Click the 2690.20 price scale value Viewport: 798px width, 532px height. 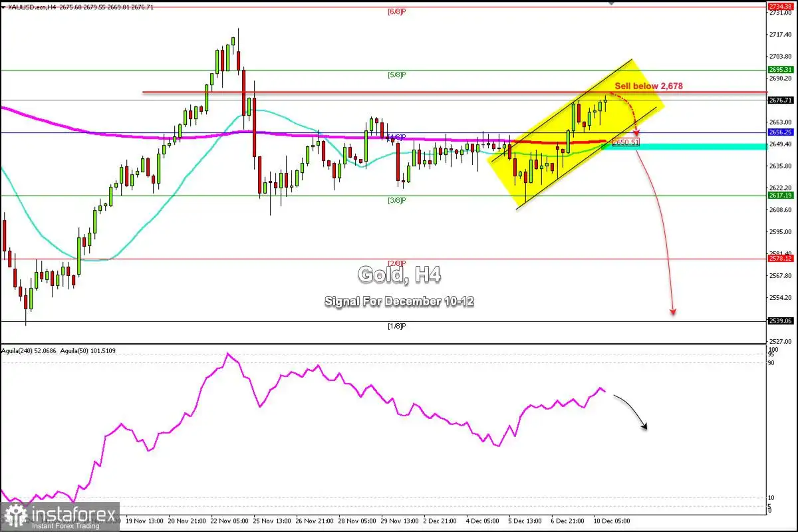(x=779, y=78)
